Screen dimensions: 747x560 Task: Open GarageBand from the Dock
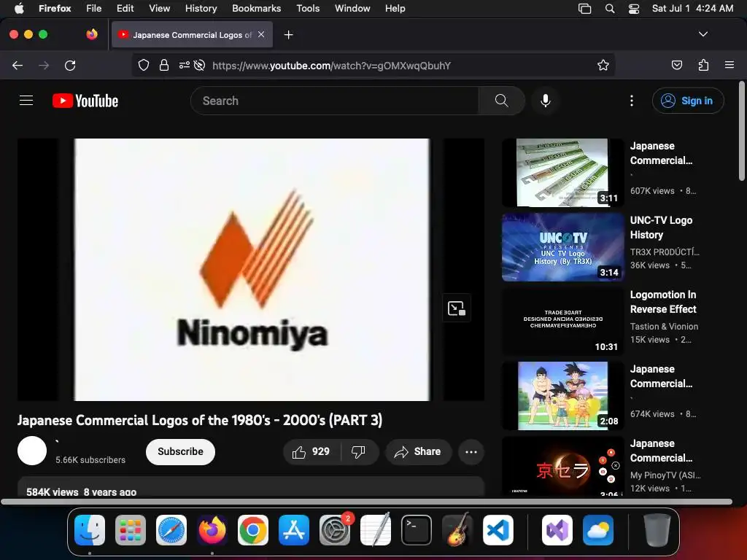click(x=457, y=530)
